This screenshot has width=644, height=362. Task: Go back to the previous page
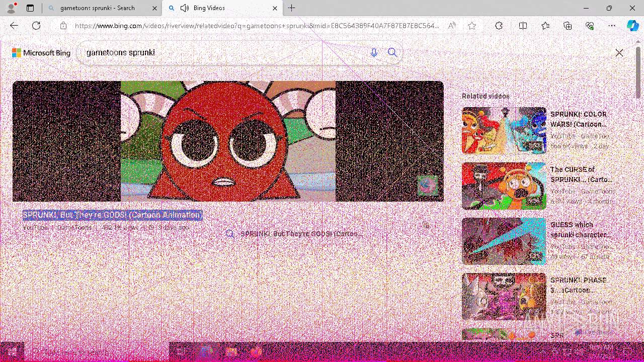14,26
